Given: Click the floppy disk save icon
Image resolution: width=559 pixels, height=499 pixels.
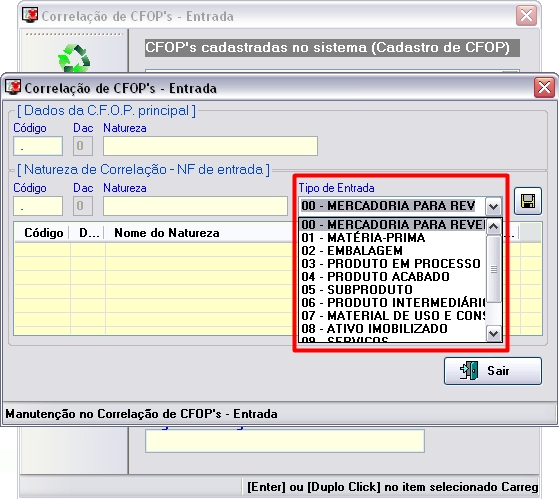Looking at the screenshot, I should 528,201.
